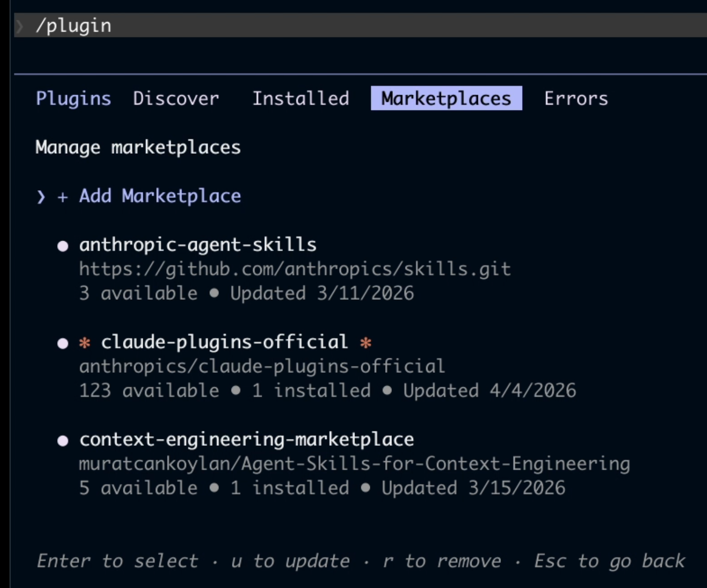Click 'Updated 4/4/2026' text

pos(489,391)
